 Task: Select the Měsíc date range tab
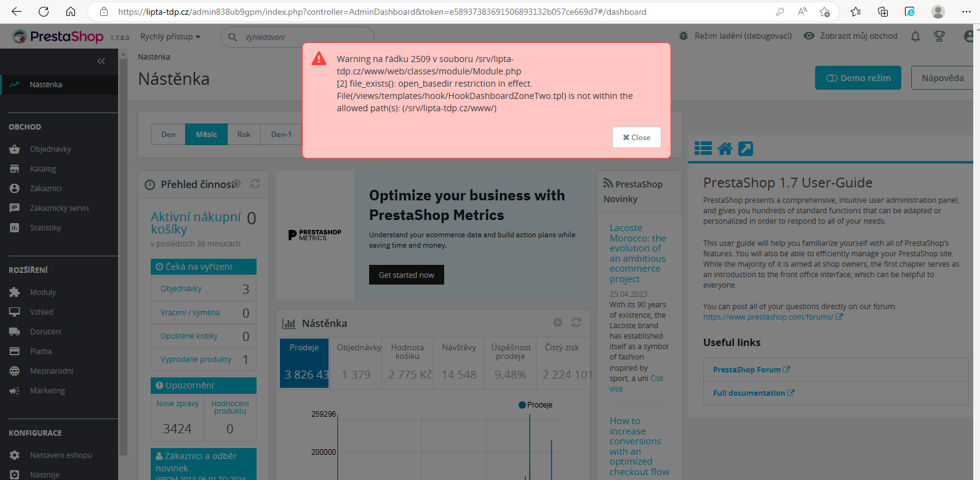tap(207, 135)
